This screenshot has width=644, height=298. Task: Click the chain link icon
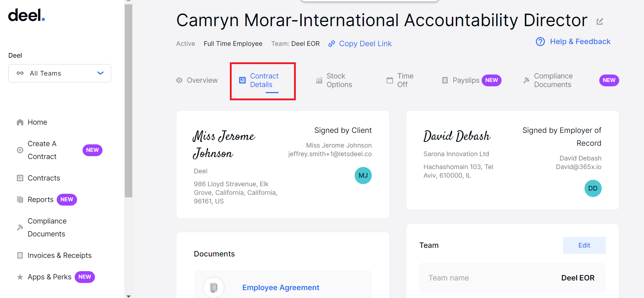(332, 44)
